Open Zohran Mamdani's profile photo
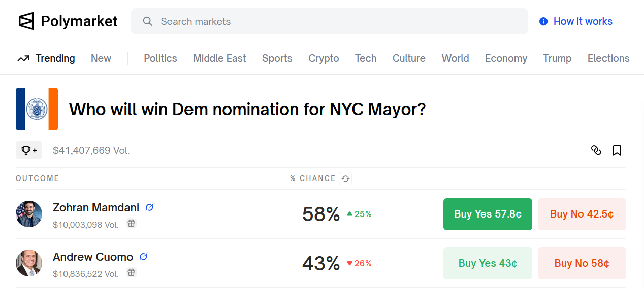 click(x=29, y=214)
